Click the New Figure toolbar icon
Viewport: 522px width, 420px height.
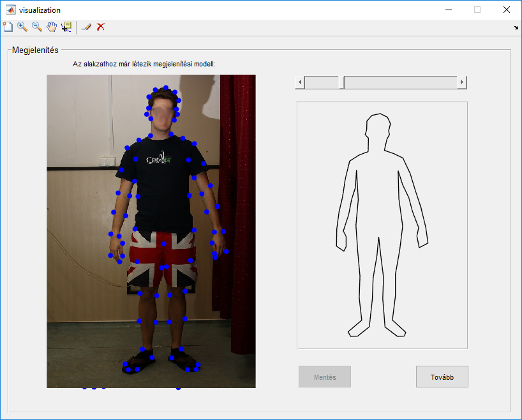coord(8,27)
